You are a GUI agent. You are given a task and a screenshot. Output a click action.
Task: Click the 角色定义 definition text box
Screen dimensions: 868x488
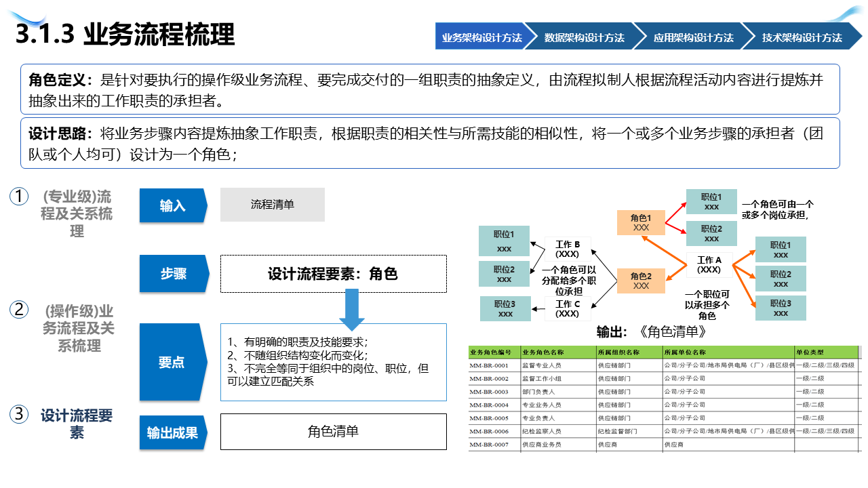431,89
